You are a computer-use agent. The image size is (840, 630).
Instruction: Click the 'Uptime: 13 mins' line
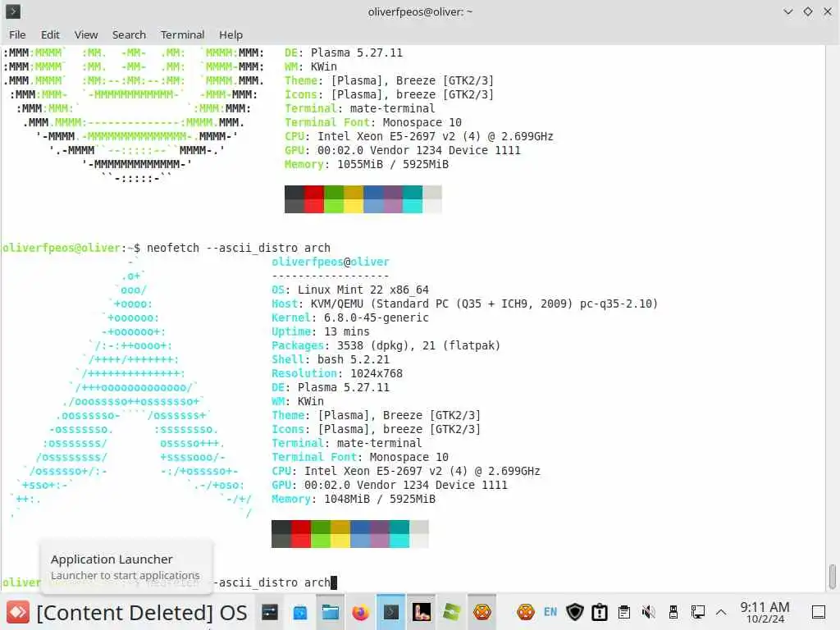point(321,331)
